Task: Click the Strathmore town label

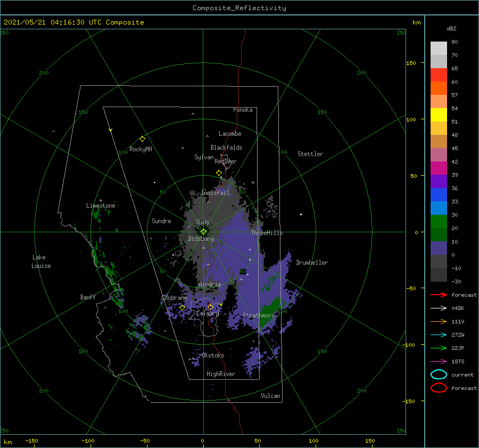Action: coord(259,315)
